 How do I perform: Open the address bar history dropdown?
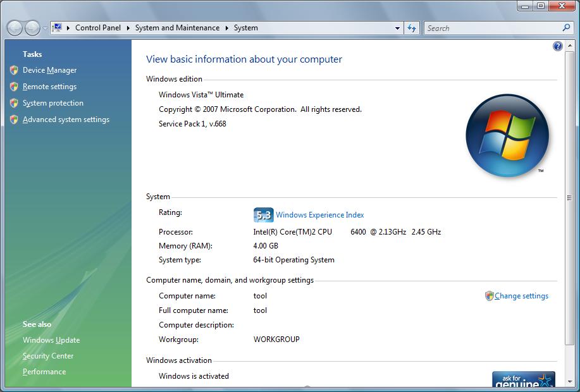(397, 28)
